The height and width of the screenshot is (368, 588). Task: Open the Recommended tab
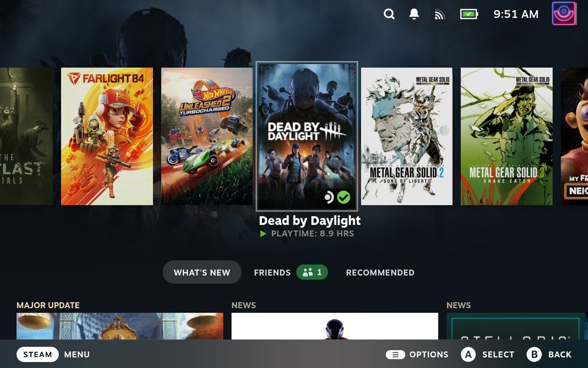[x=380, y=272]
